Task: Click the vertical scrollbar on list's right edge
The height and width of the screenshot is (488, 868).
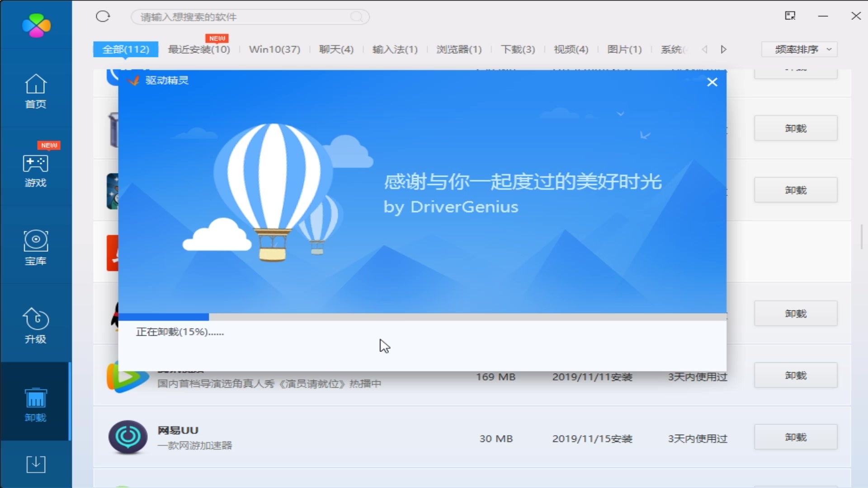Action: point(862,237)
